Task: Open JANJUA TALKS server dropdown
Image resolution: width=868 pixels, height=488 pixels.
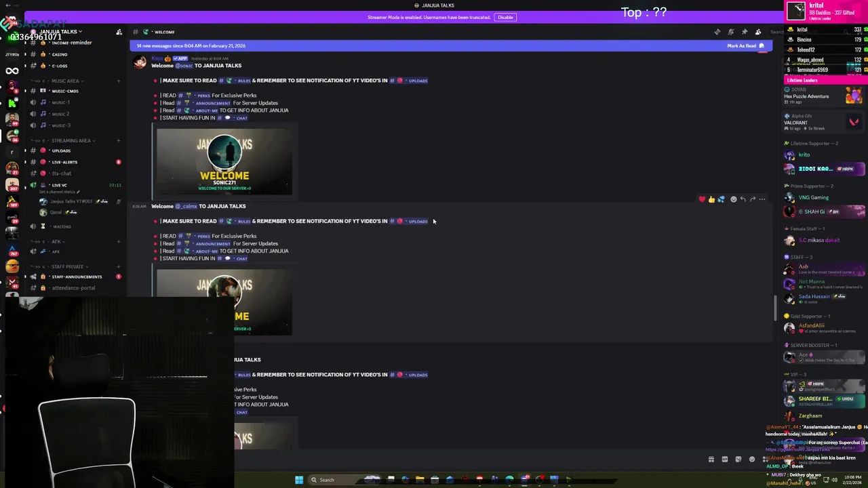Action: coord(60,32)
